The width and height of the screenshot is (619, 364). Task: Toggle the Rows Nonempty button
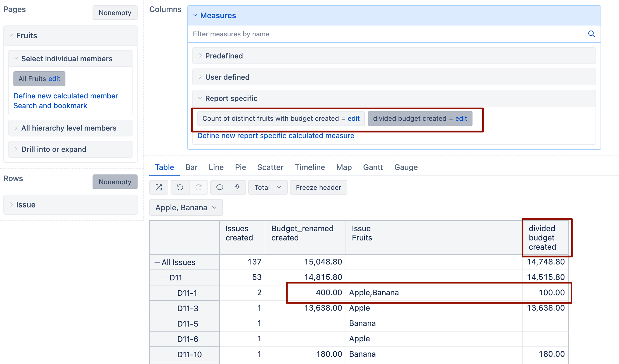pos(115,182)
